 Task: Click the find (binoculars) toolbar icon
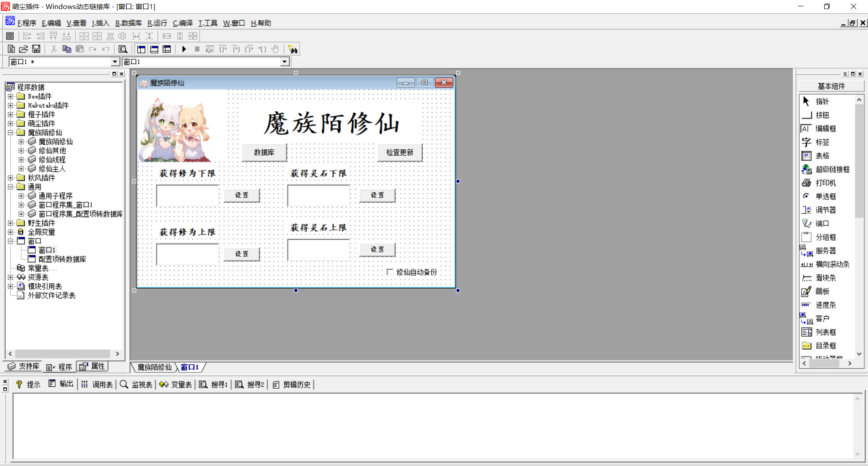[292, 49]
